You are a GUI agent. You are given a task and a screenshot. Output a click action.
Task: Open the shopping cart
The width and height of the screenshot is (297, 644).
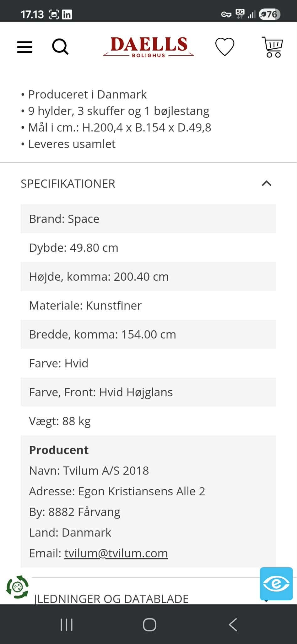click(x=273, y=47)
